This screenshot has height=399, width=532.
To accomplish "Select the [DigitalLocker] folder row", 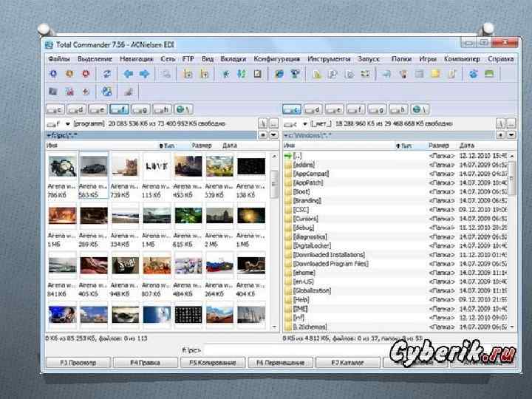I will [x=395, y=245].
